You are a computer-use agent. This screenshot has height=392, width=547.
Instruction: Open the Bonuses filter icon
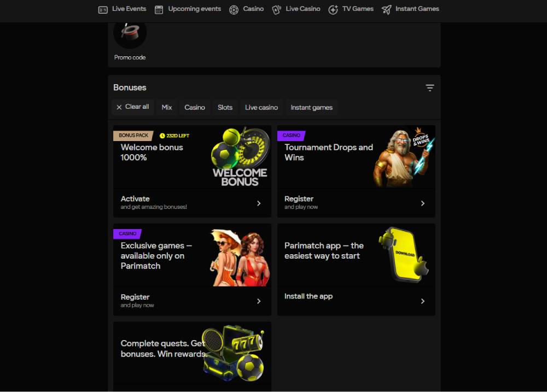coord(430,88)
